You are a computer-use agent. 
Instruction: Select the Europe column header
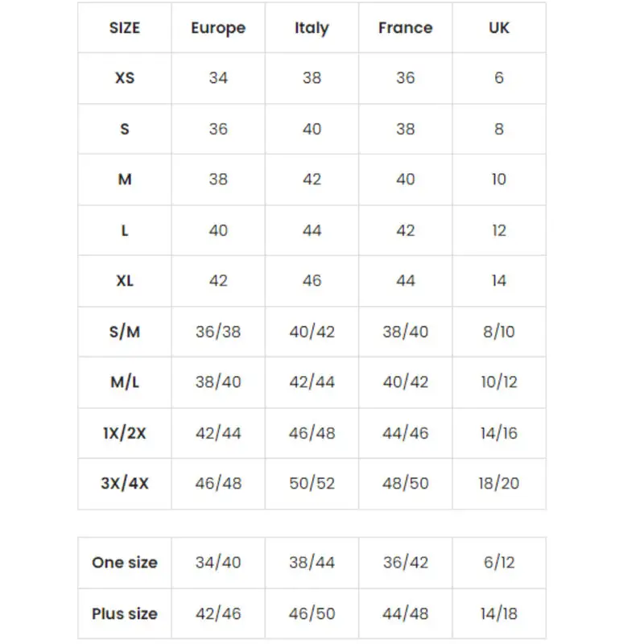pos(218,28)
